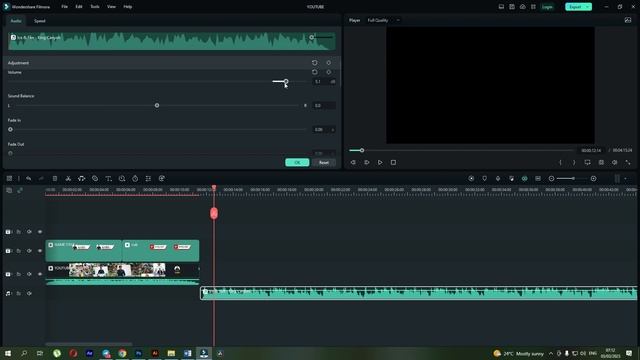Click the Sound Balance slider handle
This screenshot has height=360, width=640.
coord(157,105)
